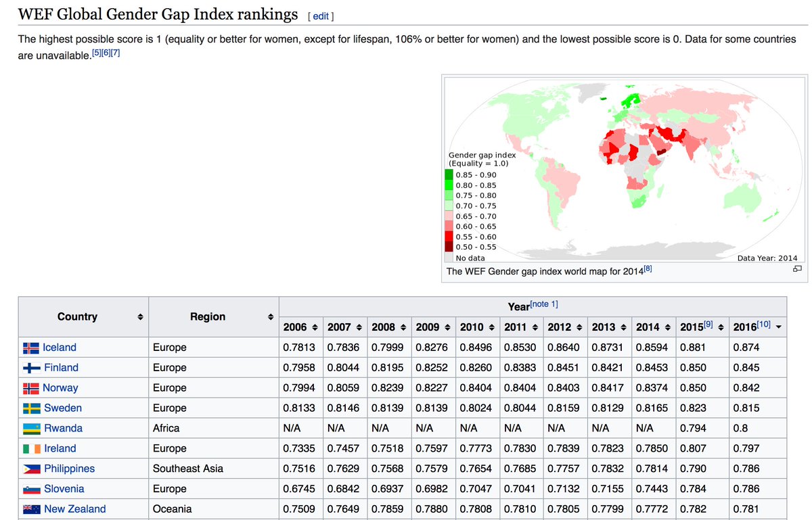Click the Sweden flag icon

(x=31, y=408)
